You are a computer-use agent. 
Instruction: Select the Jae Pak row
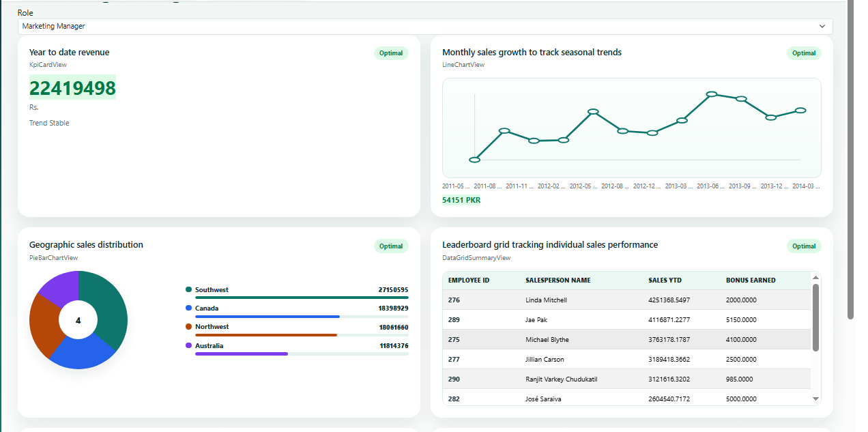tap(626, 320)
